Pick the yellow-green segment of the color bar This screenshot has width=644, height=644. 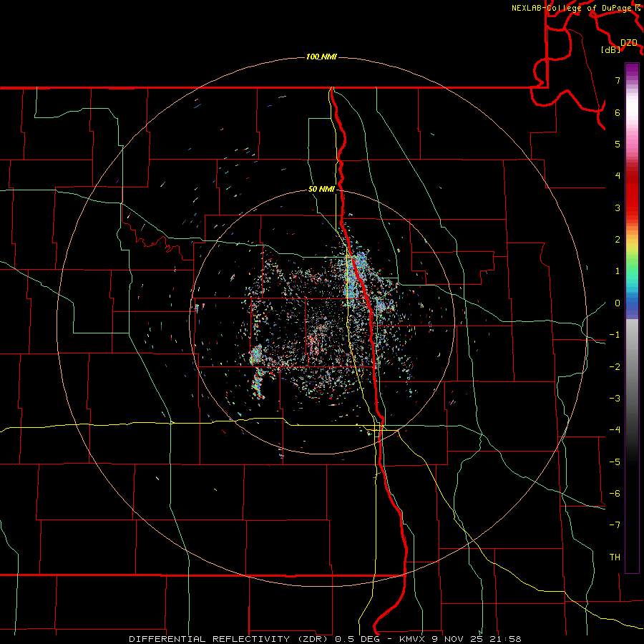(632, 251)
